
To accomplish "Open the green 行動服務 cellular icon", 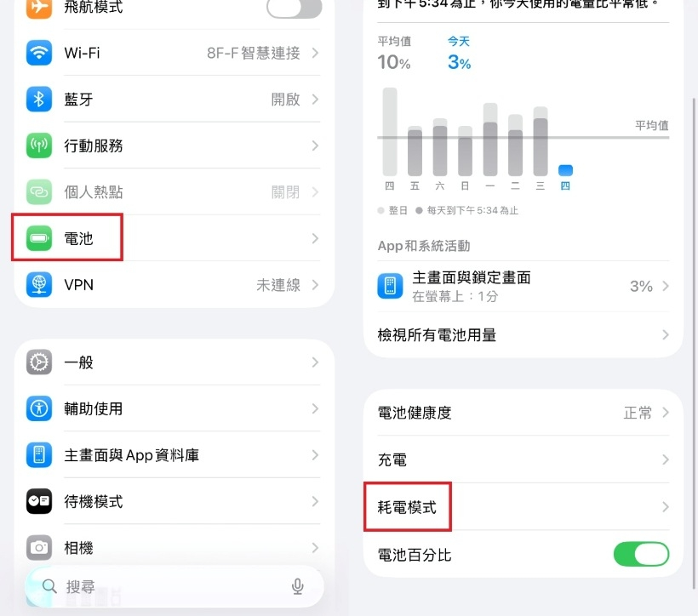I will pyautogui.click(x=39, y=145).
